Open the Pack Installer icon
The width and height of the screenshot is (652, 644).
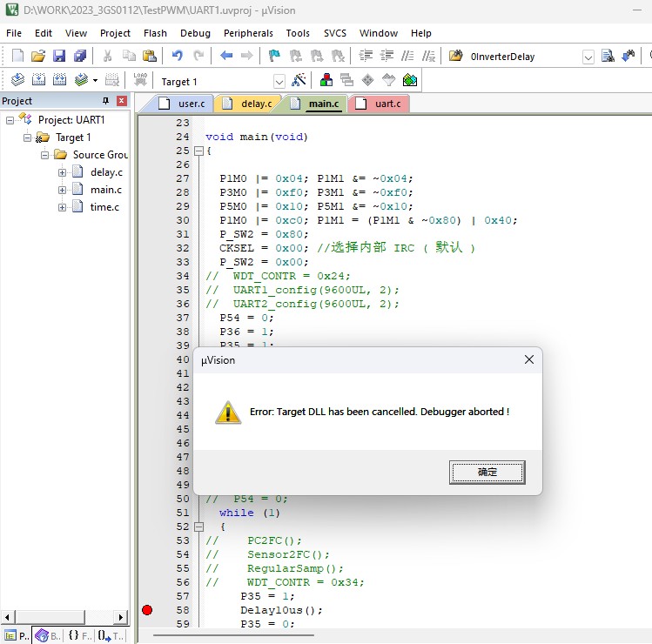pyautogui.click(x=410, y=79)
